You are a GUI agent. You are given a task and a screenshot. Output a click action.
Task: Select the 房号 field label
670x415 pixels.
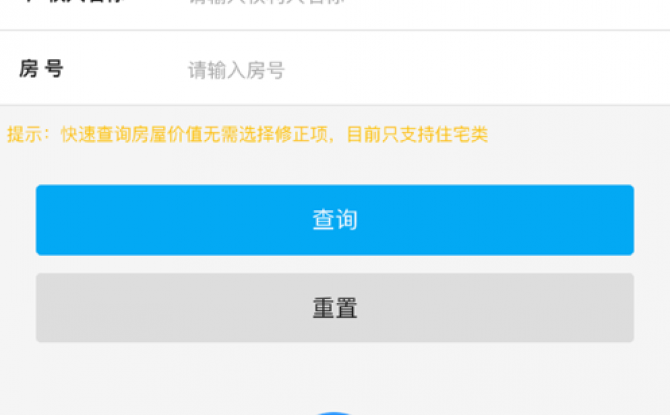[x=41, y=69]
